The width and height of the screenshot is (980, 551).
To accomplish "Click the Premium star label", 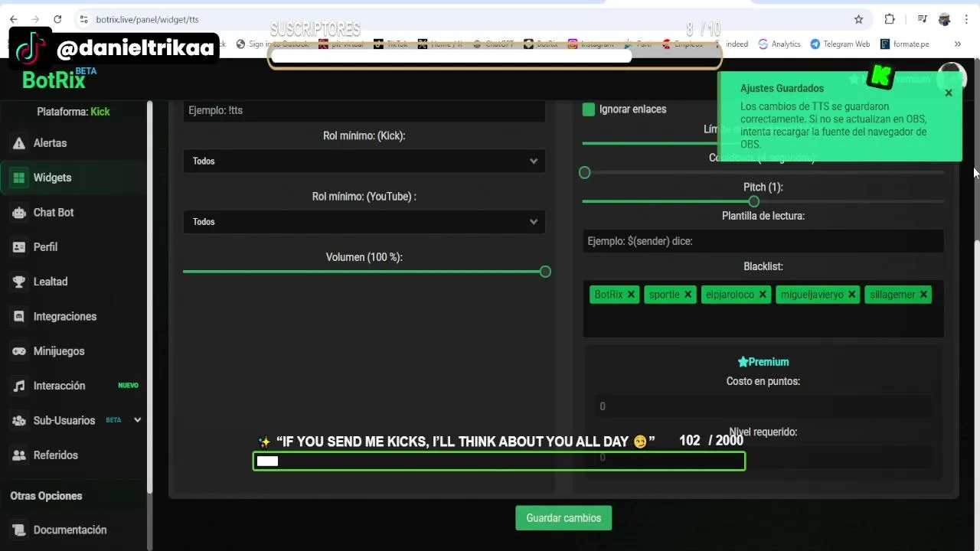I will tap(763, 362).
